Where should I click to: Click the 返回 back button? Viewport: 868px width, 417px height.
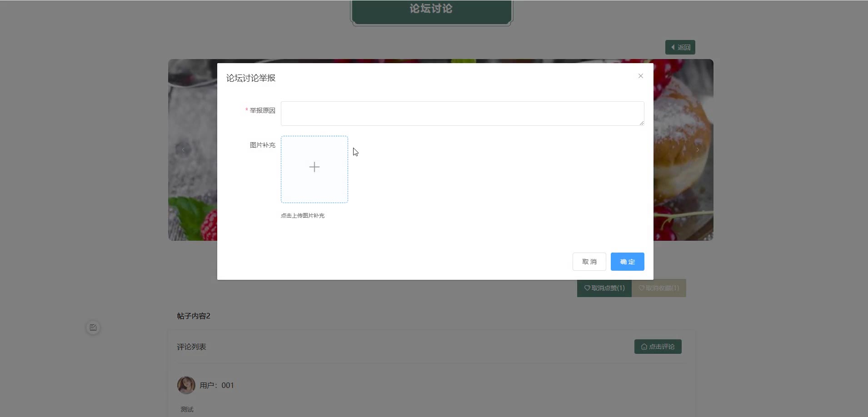pos(680,47)
